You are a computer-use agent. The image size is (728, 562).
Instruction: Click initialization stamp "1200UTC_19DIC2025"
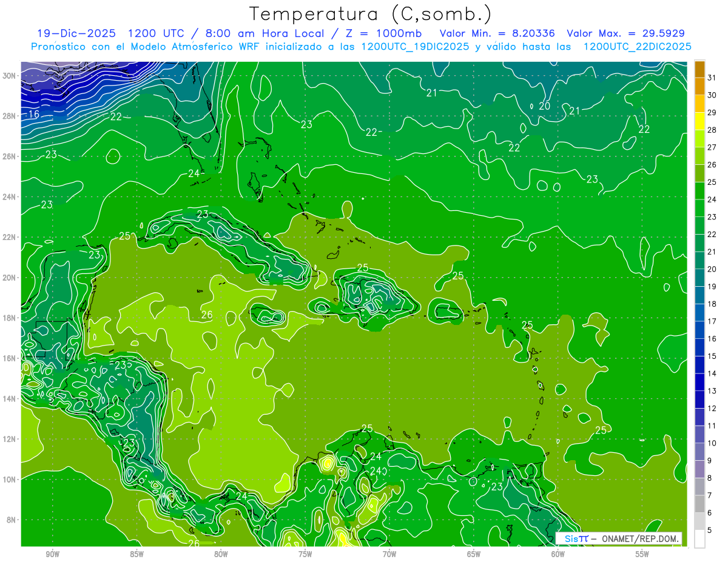click(x=416, y=47)
